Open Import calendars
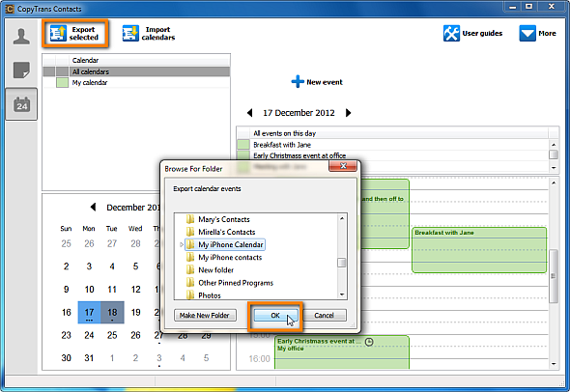Screen dimensions: 570x392 [149, 34]
